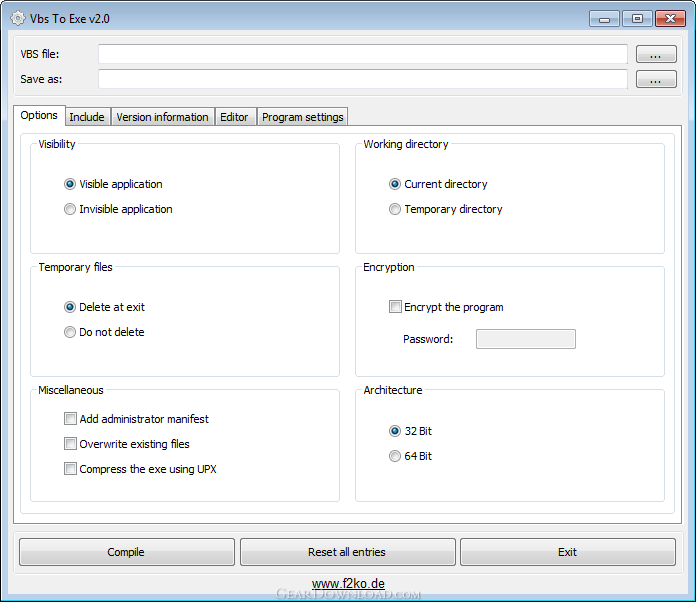Browse for the Save as location

click(x=656, y=79)
